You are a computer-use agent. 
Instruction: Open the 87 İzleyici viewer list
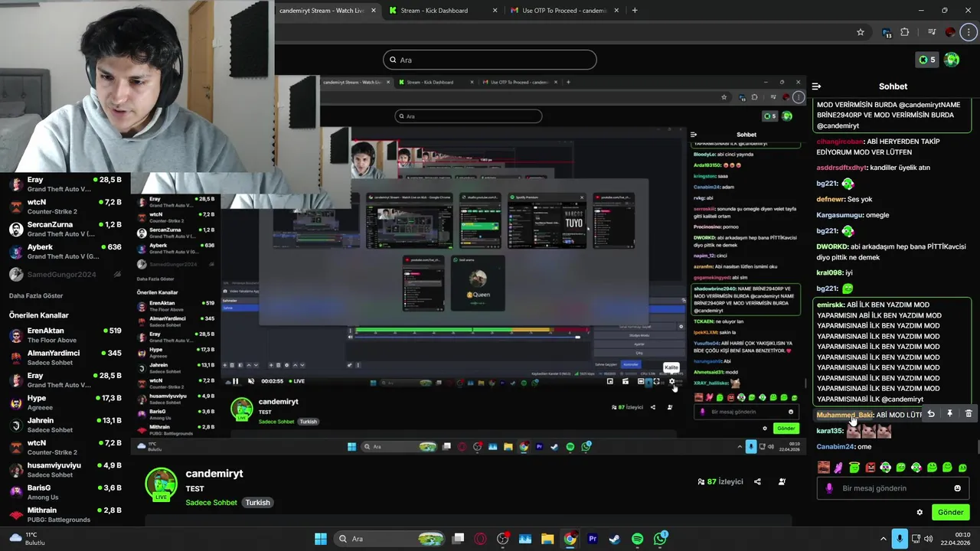pyautogui.click(x=720, y=481)
